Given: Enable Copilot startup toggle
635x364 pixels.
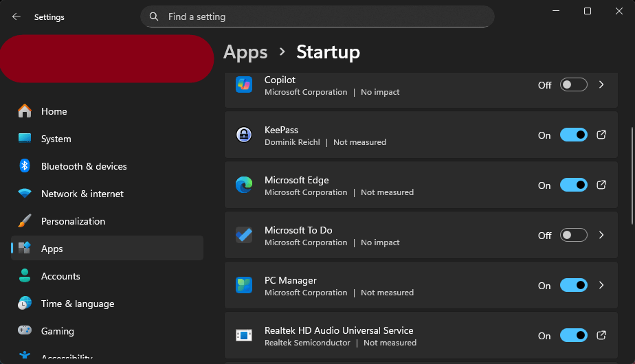Looking at the screenshot, I should (574, 85).
